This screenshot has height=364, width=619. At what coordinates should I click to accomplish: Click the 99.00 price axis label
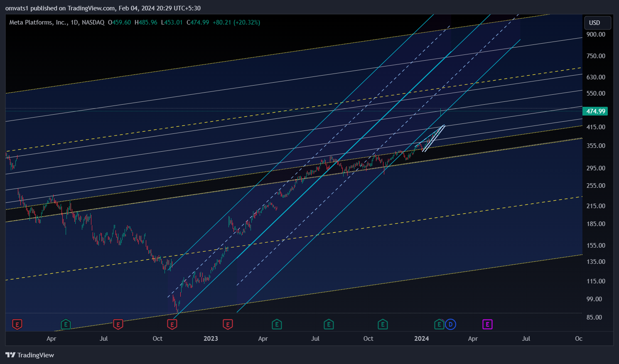coord(594,299)
